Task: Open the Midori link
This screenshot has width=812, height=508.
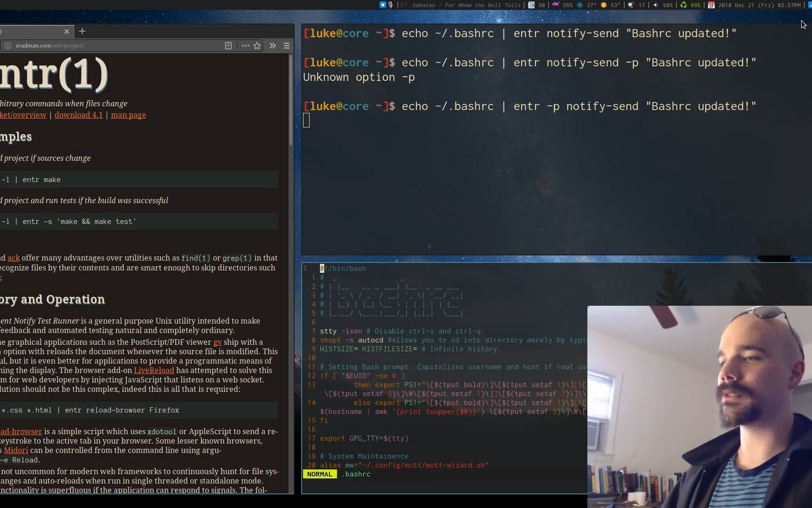Action: (x=16, y=450)
